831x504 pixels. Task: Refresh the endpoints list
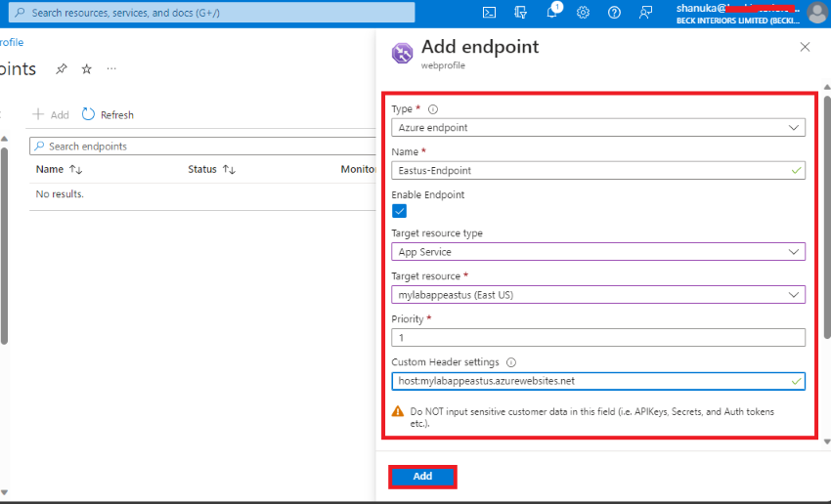(x=109, y=114)
